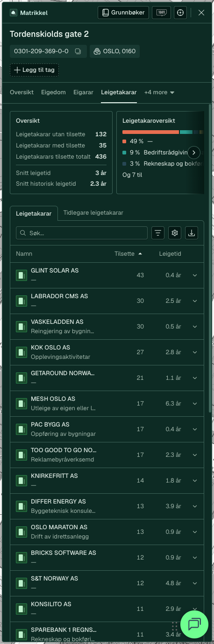The height and width of the screenshot is (644, 214).
Task: Click the 1881 lookup icon button
Action: (162, 13)
